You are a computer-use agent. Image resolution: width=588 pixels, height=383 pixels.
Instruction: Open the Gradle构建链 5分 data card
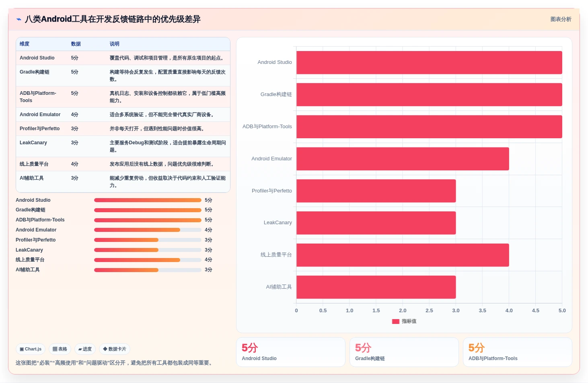point(404,352)
